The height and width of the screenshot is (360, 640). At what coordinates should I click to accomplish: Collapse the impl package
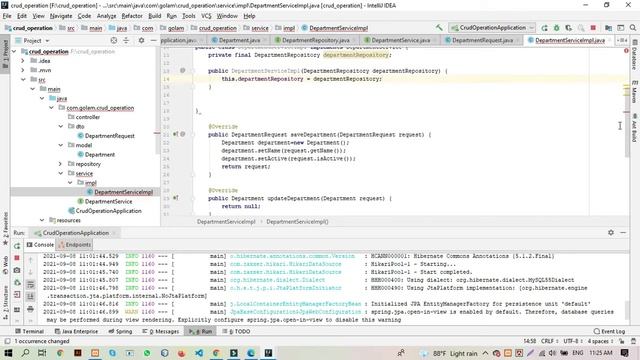[70, 183]
